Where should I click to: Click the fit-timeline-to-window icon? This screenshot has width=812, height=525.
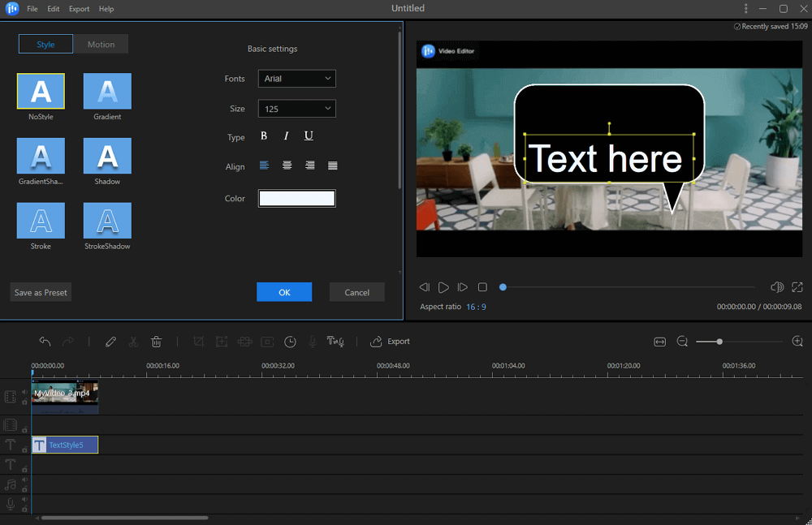coord(659,342)
